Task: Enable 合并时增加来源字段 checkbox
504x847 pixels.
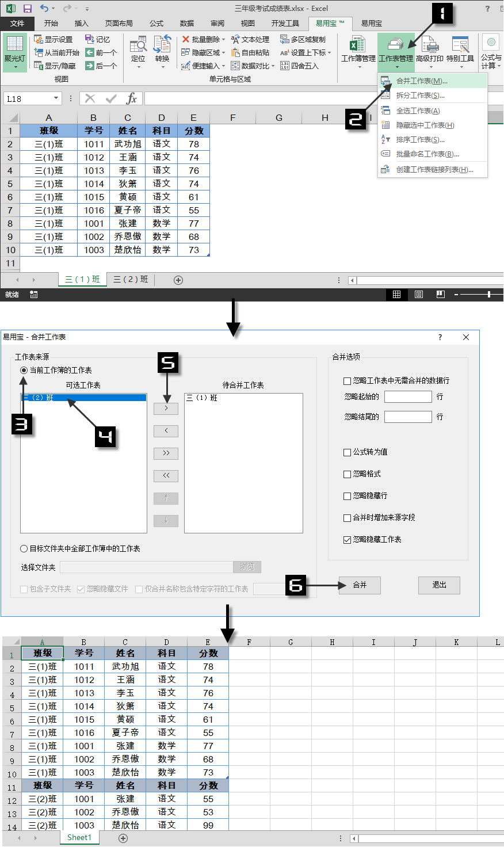Action: point(347,518)
